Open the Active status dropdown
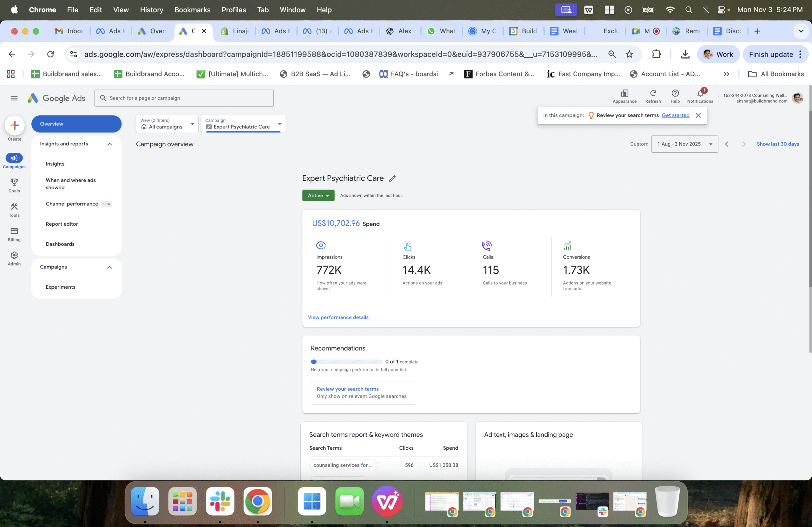 pyautogui.click(x=318, y=195)
